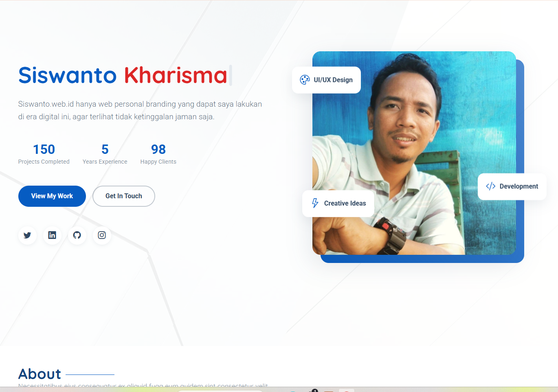Click the View My Work button

(x=52, y=196)
